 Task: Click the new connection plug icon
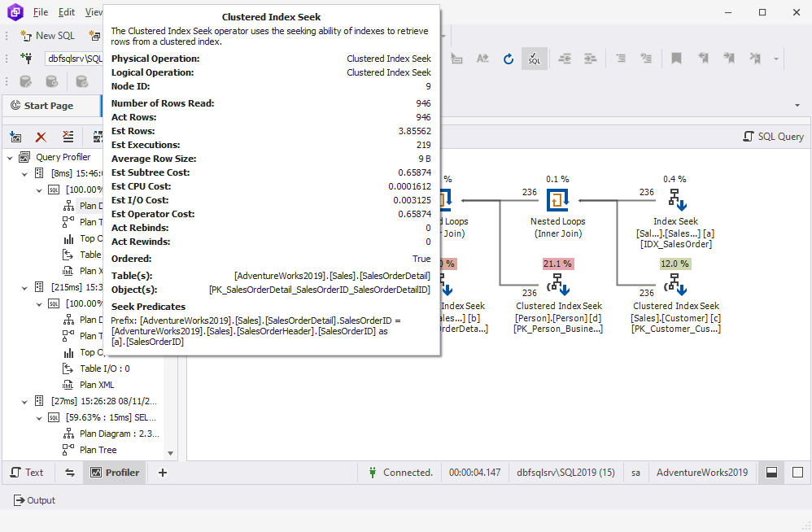pos(26,59)
